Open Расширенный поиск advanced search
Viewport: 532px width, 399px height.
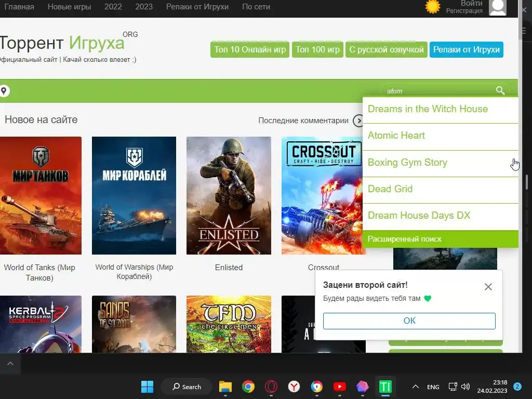click(x=441, y=239)
